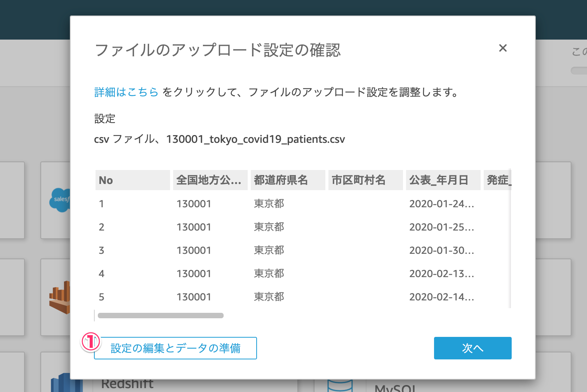Click the 2020-02-13 date cell
Screen dimensions: 587x392
441,274
